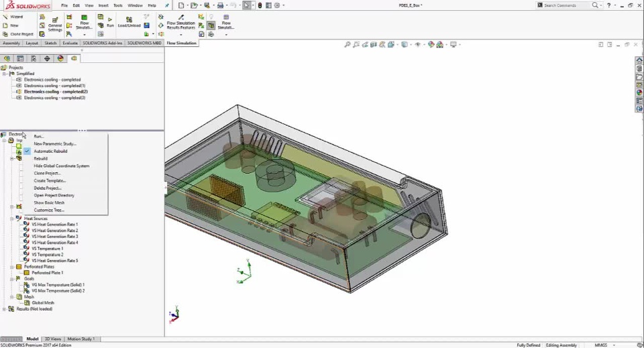Toggle the transparent geometry display button
Image resolution: width=644 pixels, height=348 pixels.
211,25
